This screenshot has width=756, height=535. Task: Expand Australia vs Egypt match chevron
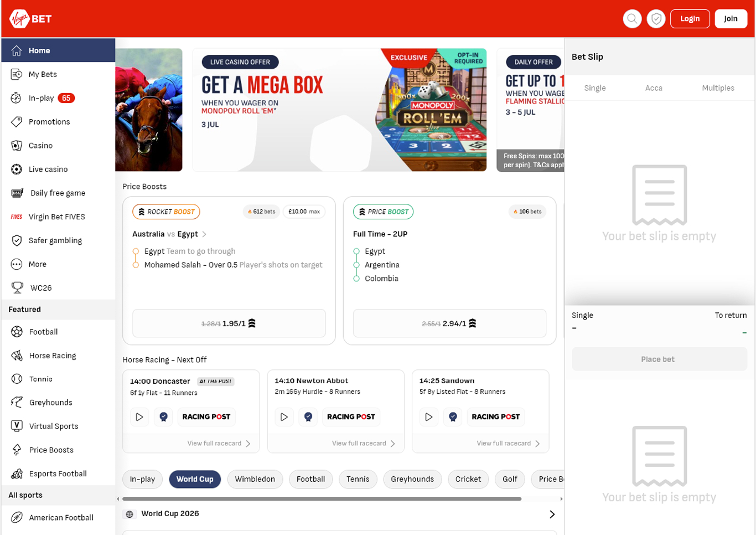point(204,234)
